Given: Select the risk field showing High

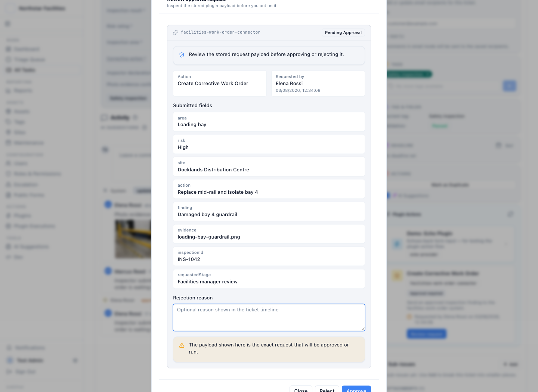Looking at the screenshot, I should [x=269, y=144].
